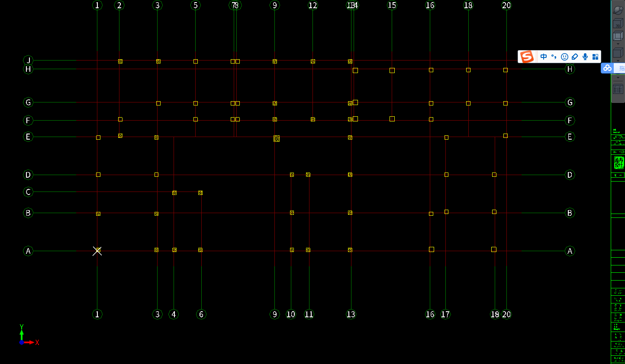Select axis label G on right side

tap(570, 102)
